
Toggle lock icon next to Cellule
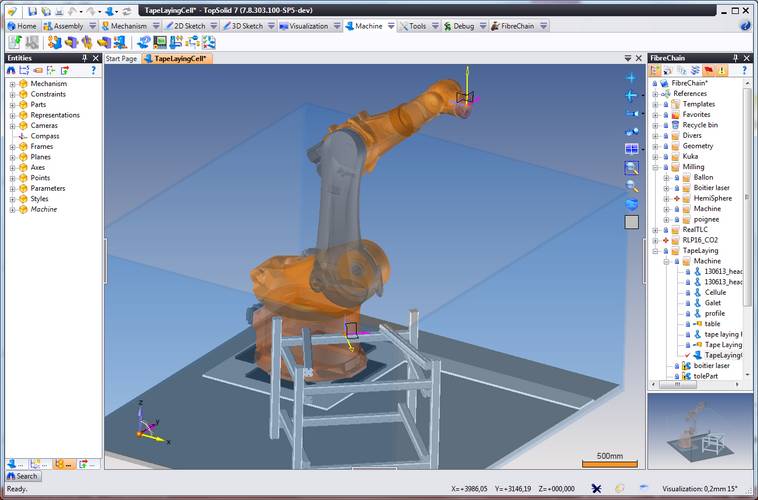(688, 293)
